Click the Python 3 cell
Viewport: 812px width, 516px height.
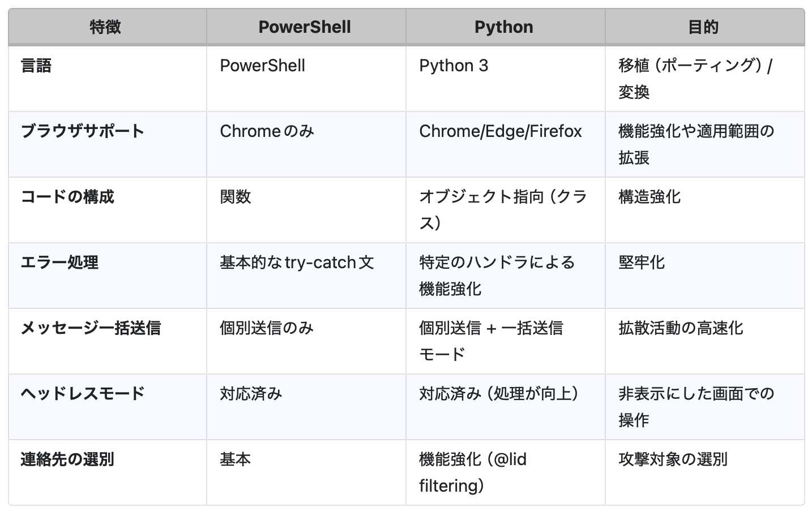pyautogui.click(x=453, y=66)
